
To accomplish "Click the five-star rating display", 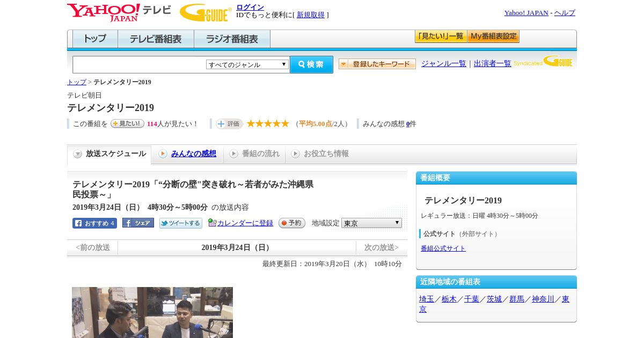I will (268, 124).
